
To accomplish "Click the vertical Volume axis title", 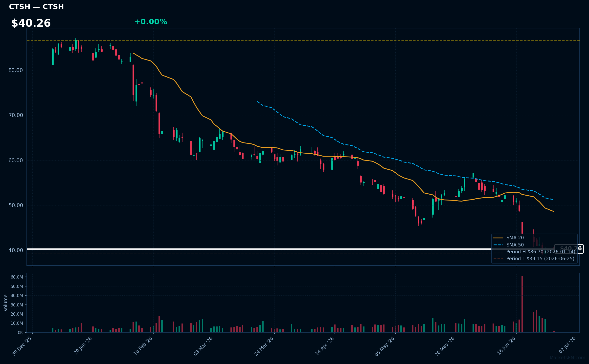I will click(6, 303).
